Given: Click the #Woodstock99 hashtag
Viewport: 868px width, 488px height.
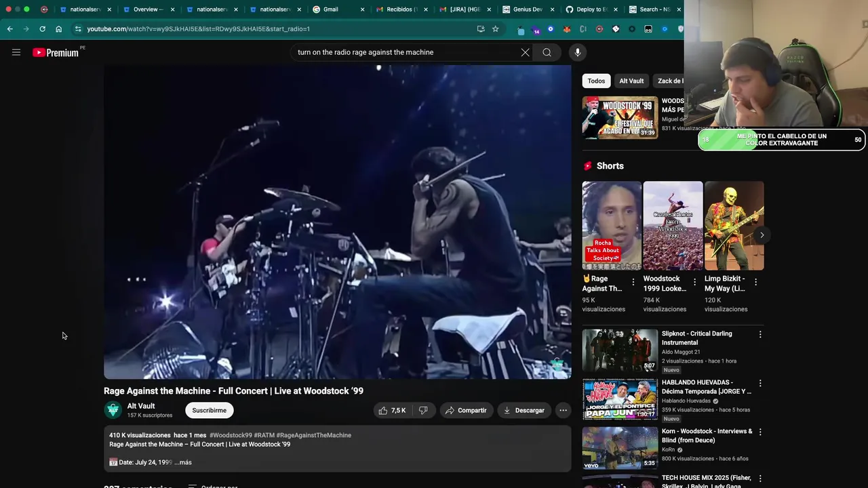Looking at the screenshot, I should tap(231, 435).
